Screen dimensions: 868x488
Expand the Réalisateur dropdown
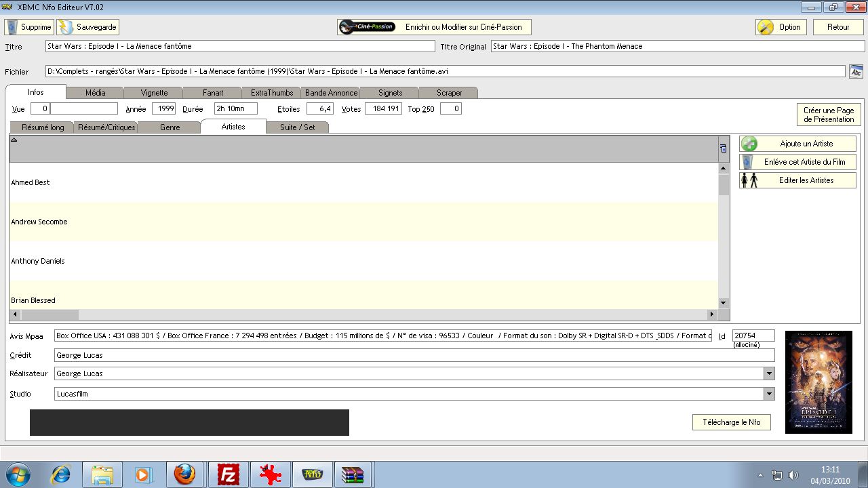[769, 373]
